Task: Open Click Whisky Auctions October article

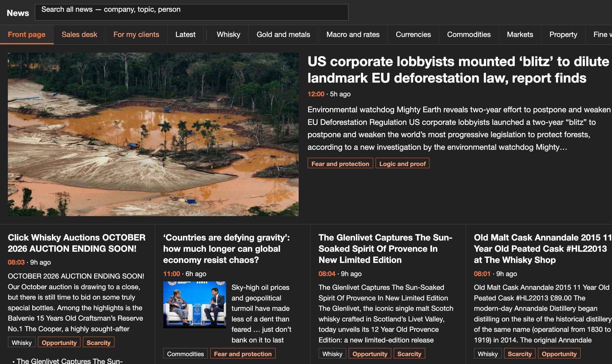Action: 76,243
